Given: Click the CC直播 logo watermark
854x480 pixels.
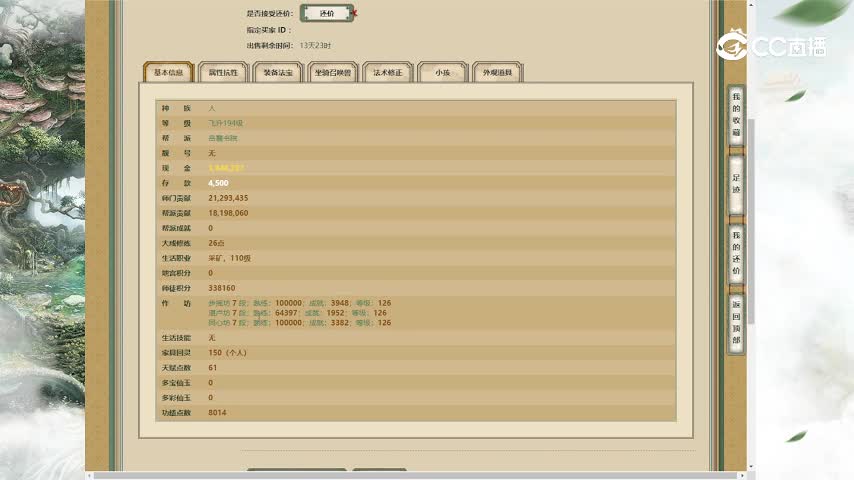Looking at the screenshot, I should point(770,46).
